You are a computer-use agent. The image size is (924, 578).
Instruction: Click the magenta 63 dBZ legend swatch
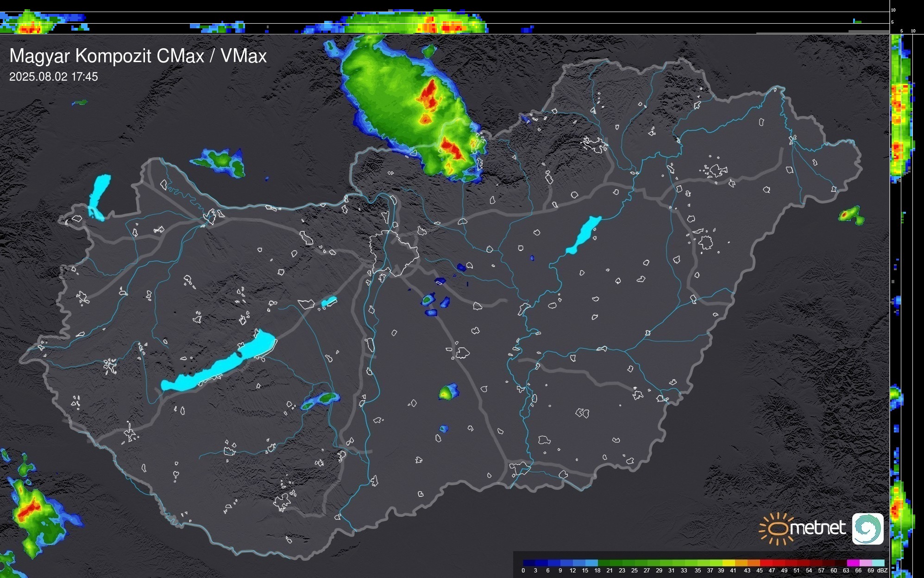coord(853,563)
